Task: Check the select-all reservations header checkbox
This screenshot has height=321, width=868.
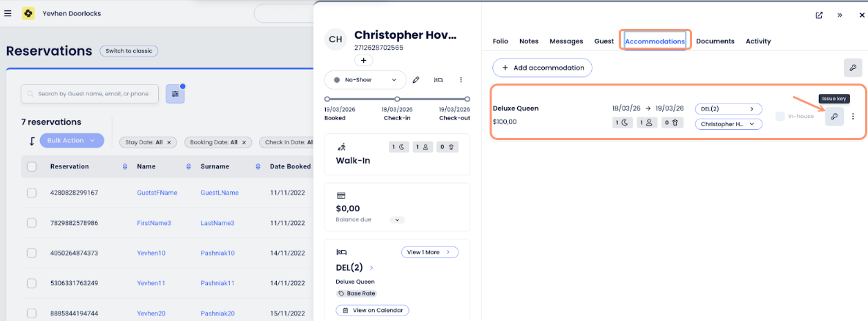Action: tap(32, 166)
